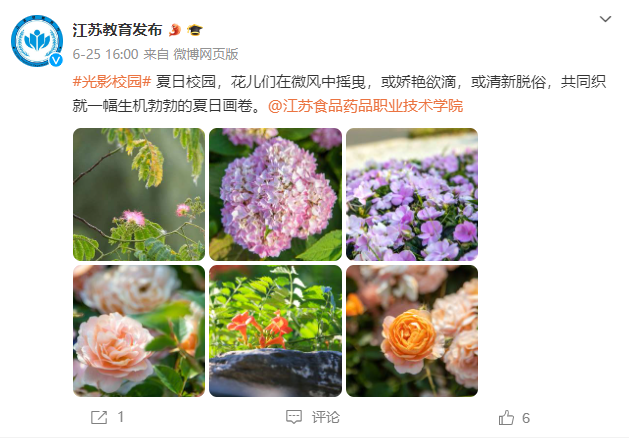
Task: Click the graduation cap badge icon
Action: [195, 30]
